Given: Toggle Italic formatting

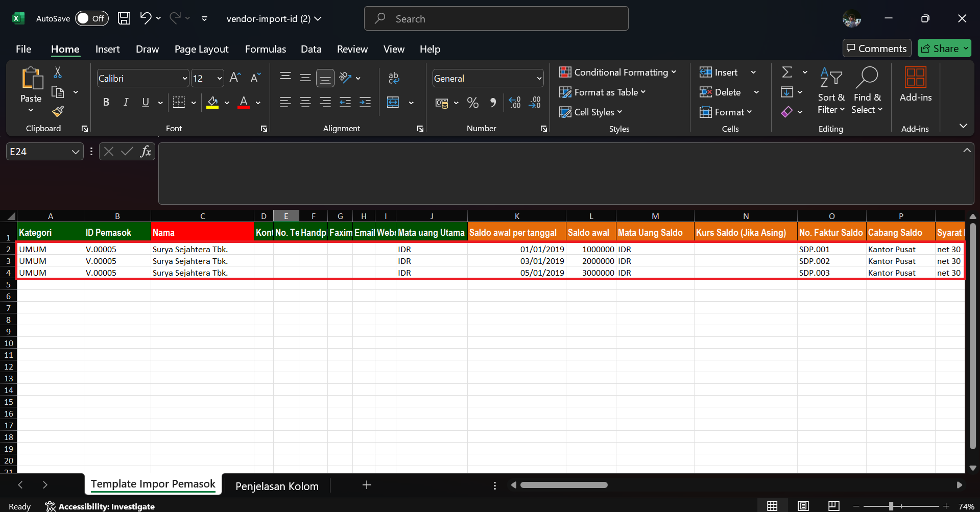Looking at the screenshot, I should [x=126, y=103].
